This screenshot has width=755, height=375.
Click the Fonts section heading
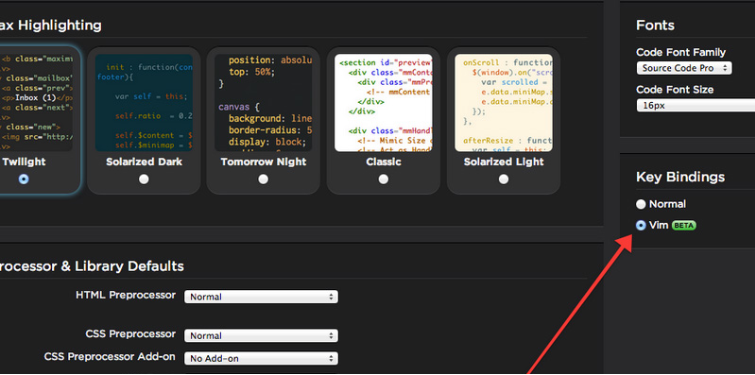[x=655, y=25]
